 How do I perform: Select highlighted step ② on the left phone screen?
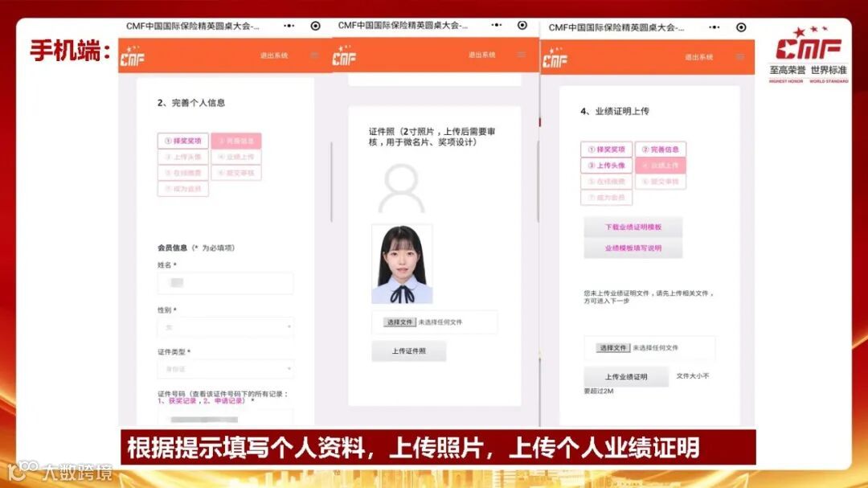click(236, 141)
